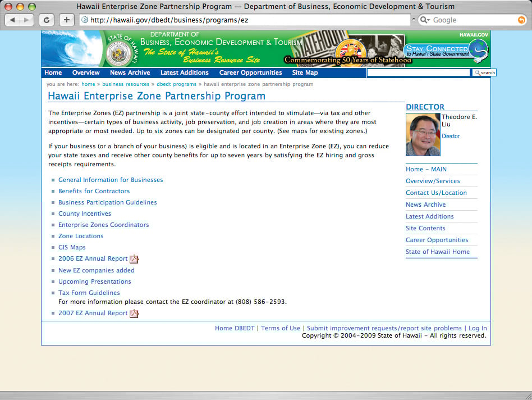
Task: Open Career Opportunities sidebar link
Action: [437, 240]
